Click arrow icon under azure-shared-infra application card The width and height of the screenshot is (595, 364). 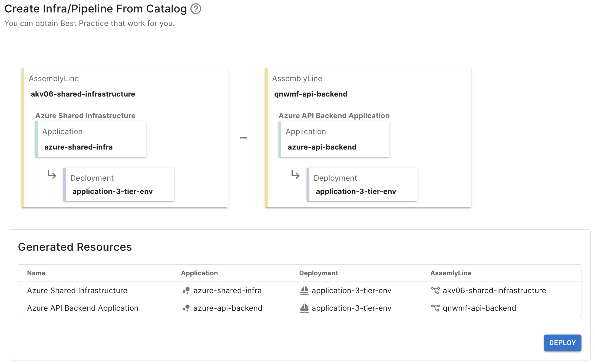[52, 174]
